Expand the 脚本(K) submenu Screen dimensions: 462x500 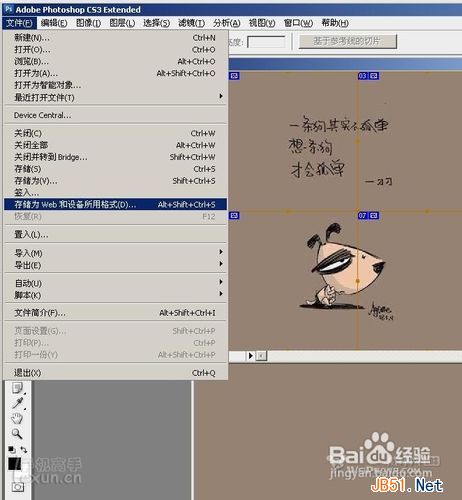(x=115, y=295)
